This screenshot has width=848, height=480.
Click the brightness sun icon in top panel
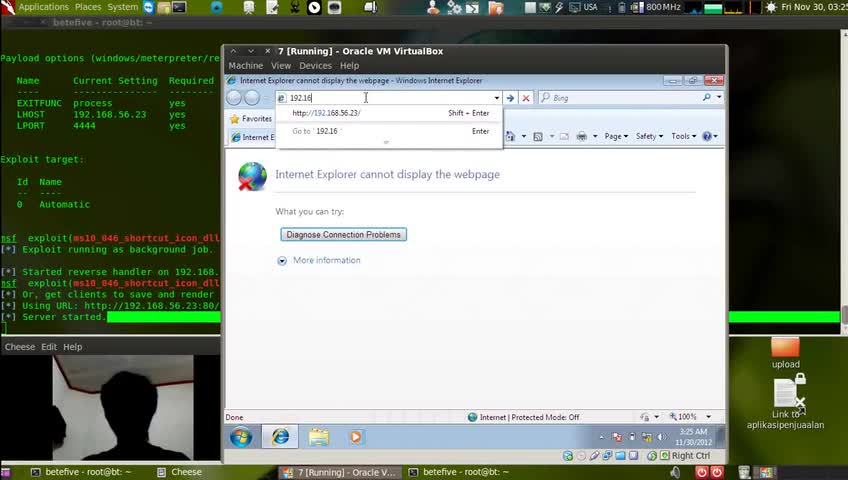point(771,7)
